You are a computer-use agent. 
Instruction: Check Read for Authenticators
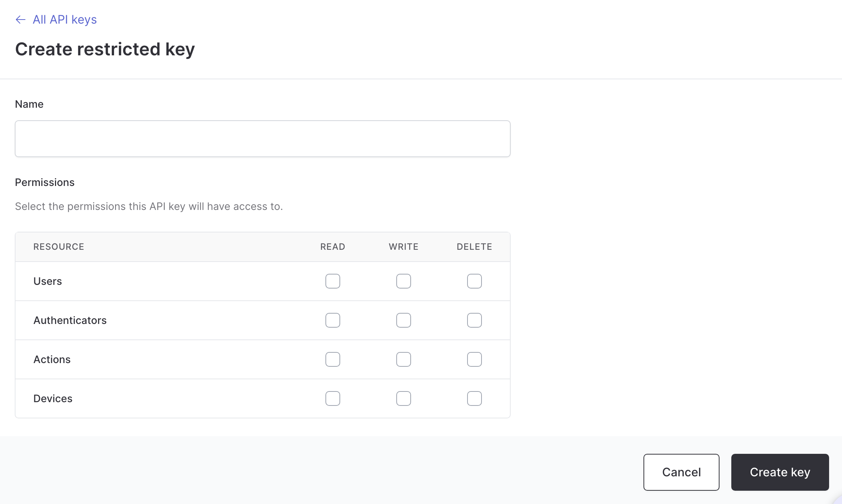(332, 320)
